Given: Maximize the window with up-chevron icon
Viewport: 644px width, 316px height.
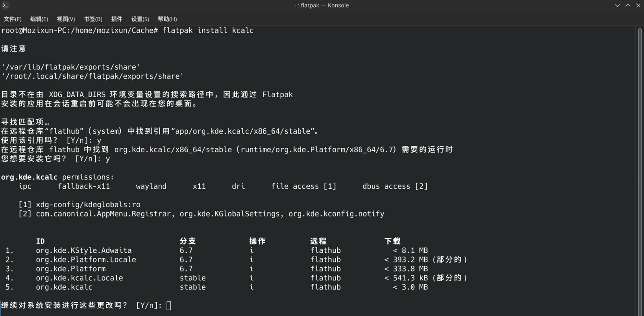Looking at the screenshot, I should pyautogui.click(x=628, y=5).
